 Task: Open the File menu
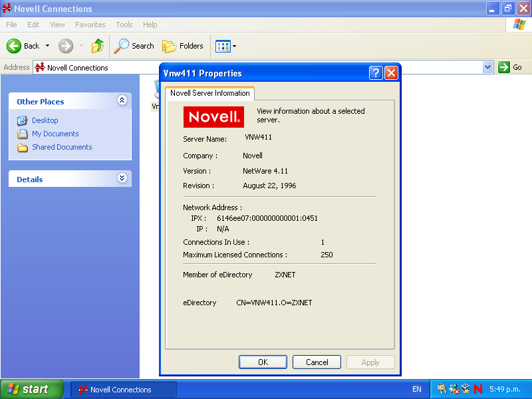point(11,25)
